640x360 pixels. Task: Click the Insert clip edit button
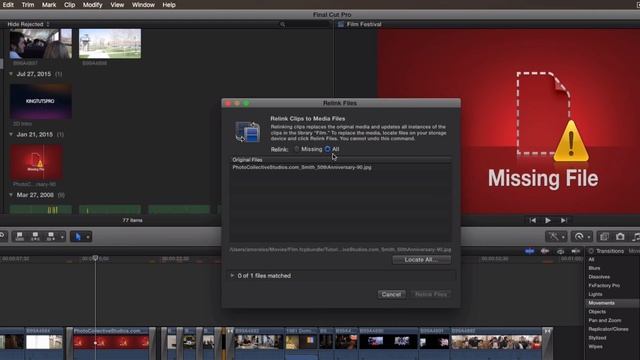coord(36,236)
